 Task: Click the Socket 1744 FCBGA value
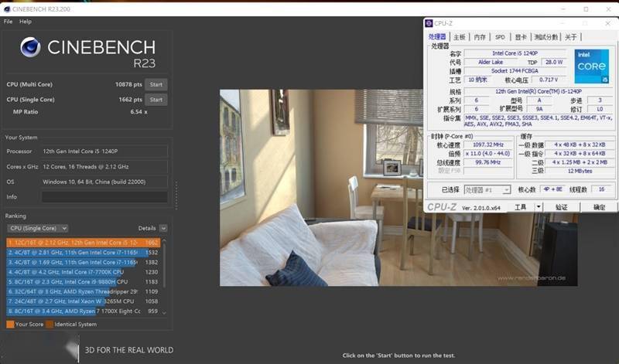515,71
